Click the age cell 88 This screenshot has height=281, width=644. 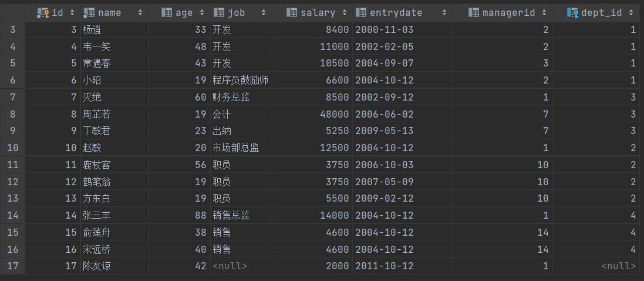click(180, 215)
